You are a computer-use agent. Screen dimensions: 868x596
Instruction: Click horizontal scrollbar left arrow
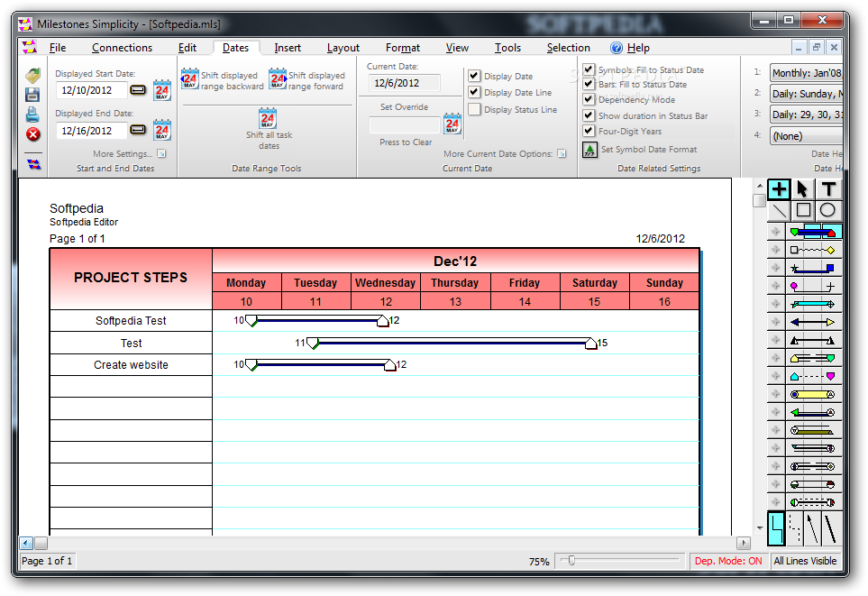(x=26, y=543)
